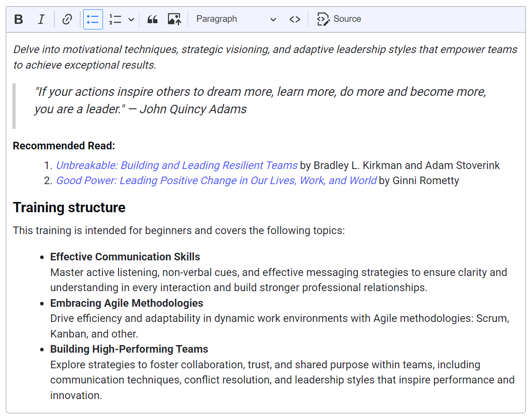Click Building High-Performing Teams bullet title
Image resolution: width=532 pixels, height=420 pixels.
click(129, 349)
